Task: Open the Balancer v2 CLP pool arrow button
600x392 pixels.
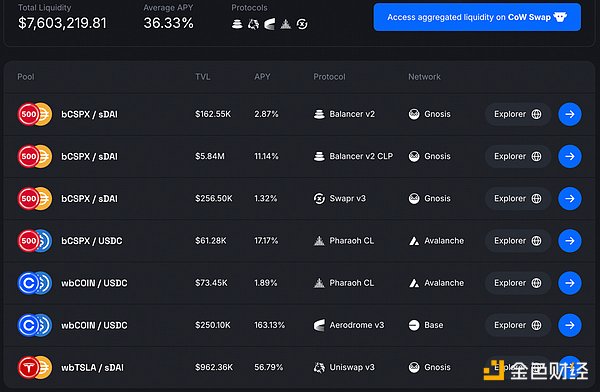Action: pos(570,156)
